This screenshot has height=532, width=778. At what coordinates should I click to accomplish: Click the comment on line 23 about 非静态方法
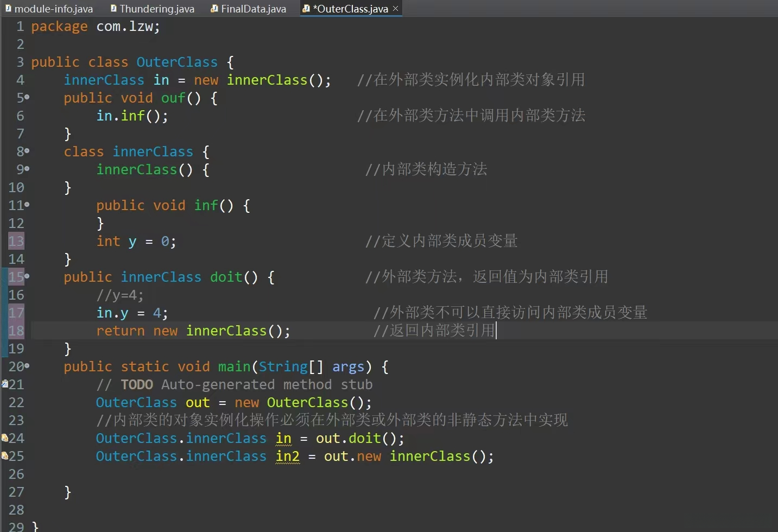[332, 420]
